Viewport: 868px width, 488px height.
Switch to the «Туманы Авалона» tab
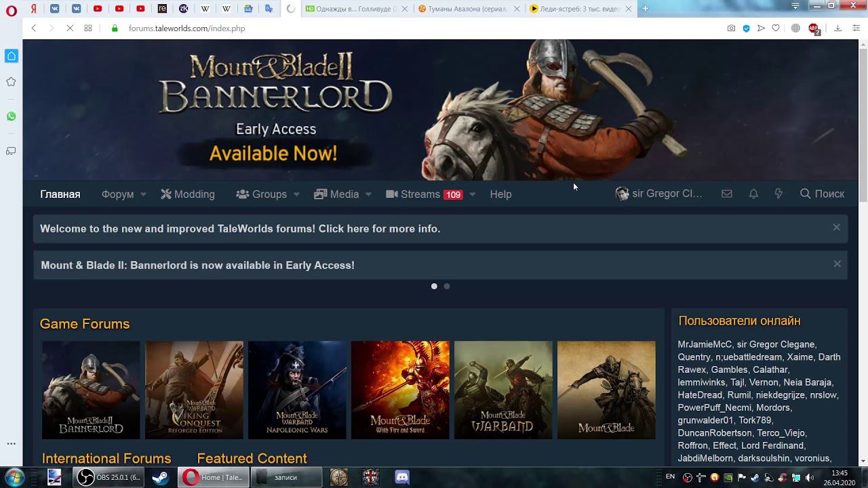(x=468, y=9)
